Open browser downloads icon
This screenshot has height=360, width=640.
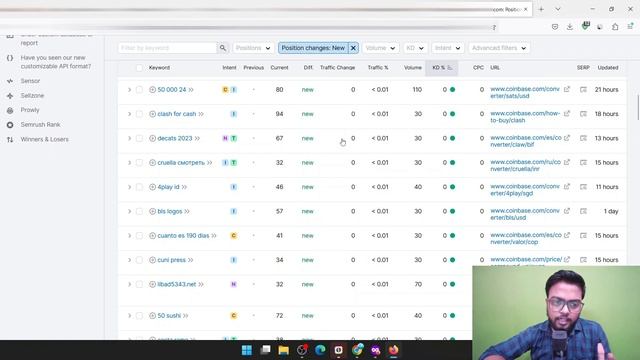(x=570, y=27)
